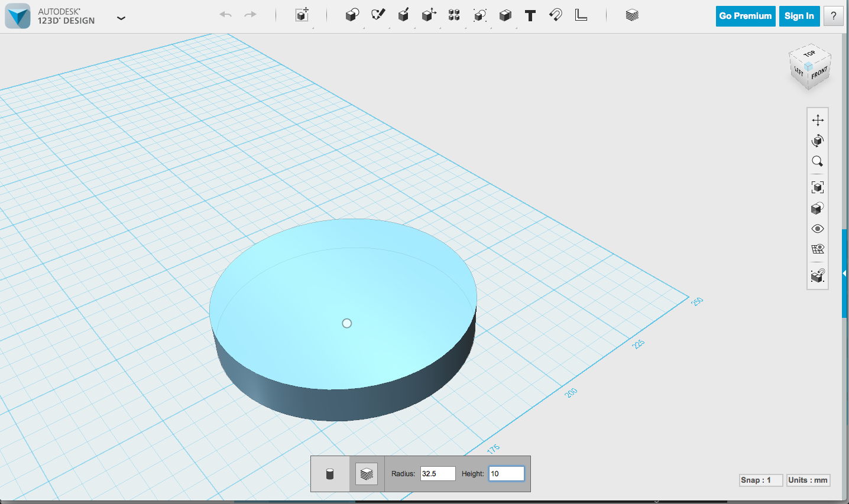849x504 pixels.
Task: Activate the Orbit view control
Action: pos(818,141)
